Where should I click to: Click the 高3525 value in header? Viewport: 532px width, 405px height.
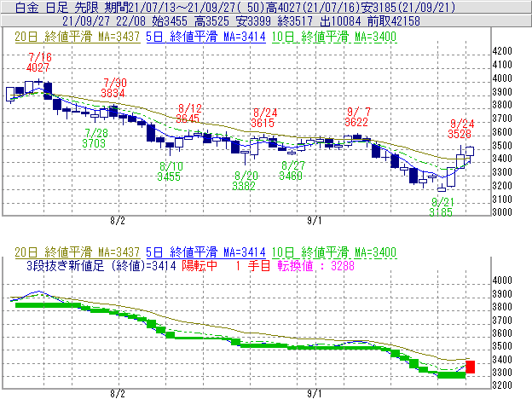point(211,21)
